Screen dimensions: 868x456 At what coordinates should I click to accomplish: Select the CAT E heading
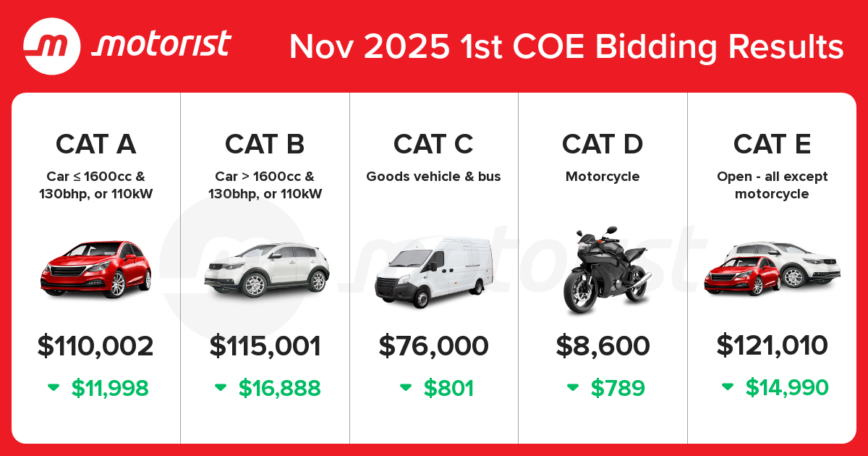(772, 144)
